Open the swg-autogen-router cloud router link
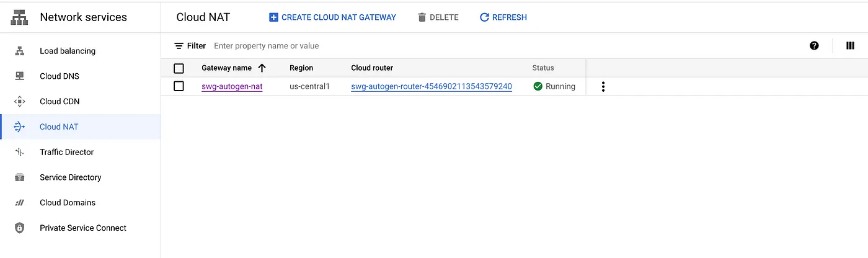Image resolution: width=868 pixels, height=258 pixels. [432, 86]
